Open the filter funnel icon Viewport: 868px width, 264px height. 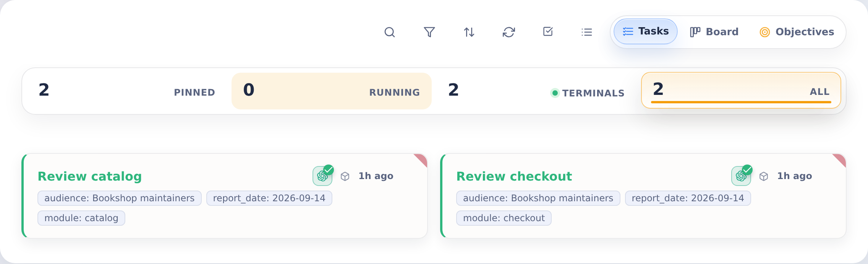pos(429,32)
